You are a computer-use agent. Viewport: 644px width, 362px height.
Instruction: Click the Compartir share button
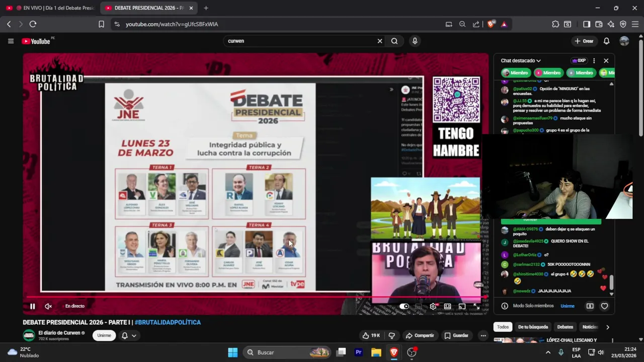[x=420, y=335]
